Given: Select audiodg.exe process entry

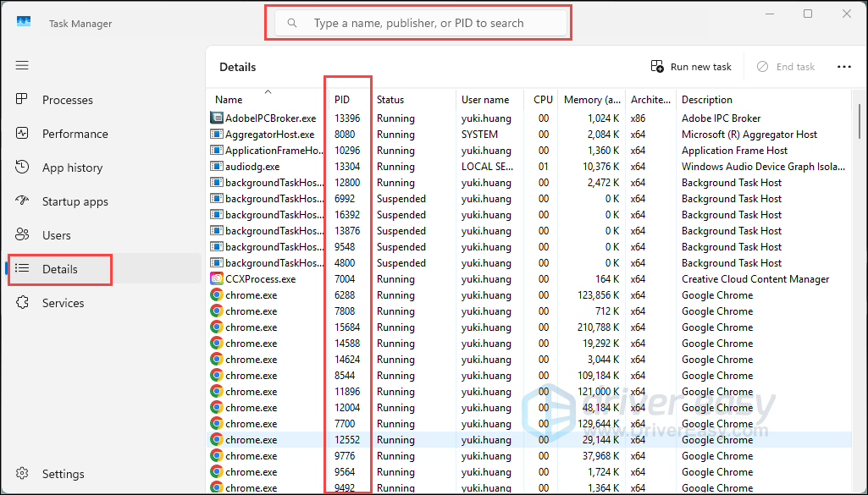Looking at the screenshot, I should coord(252,167).
